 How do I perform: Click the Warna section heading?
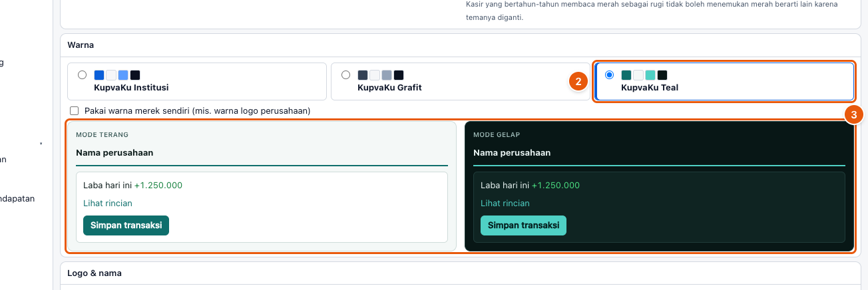coord(81,45)
